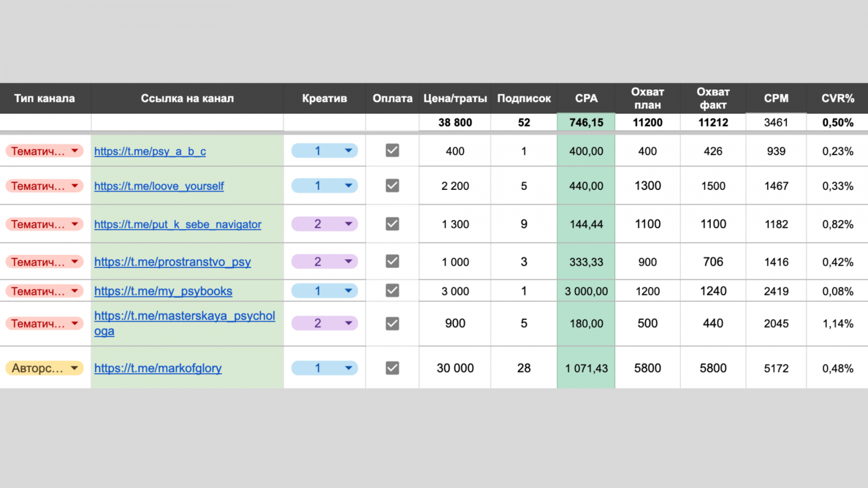Screen dimensions: 868x488
Task: Expand channel type dropdown for psy_a_b_c row
Action: coord(74,151)
